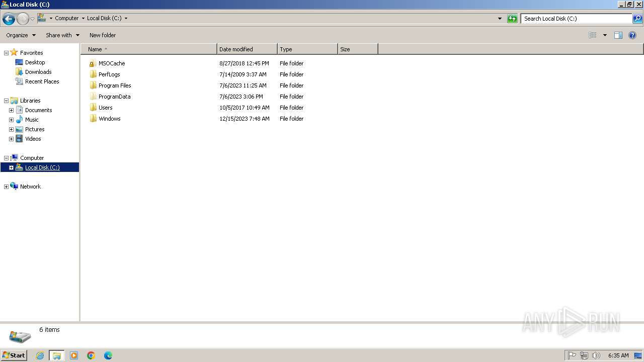The image size is (644, 362).
Task: Select Network in the navigation pane
Action: pyautogui.click(x=30, y=187)
